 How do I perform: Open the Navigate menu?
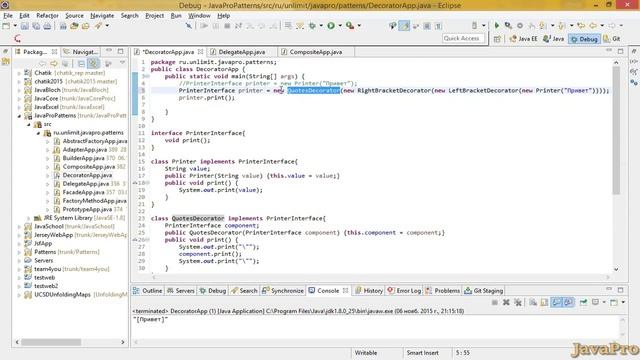(x=102, y=16)
